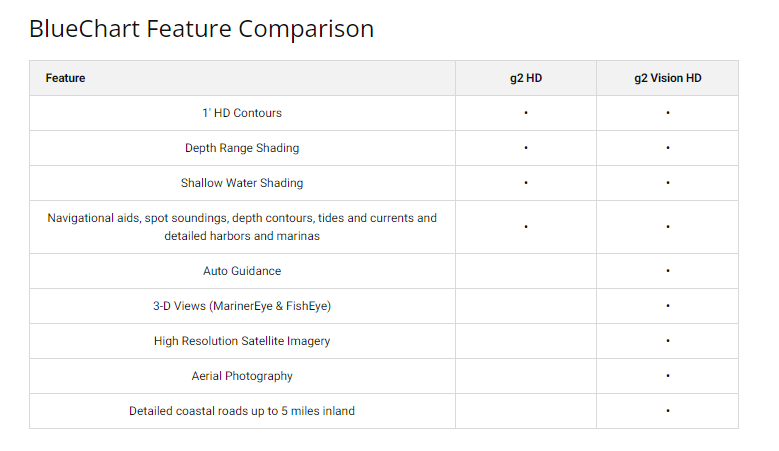Image resolution: width=779 pixels, height=451 pixels.
Task: Click the High Resolution Satellite Imagery label
Action: point(242,341)
